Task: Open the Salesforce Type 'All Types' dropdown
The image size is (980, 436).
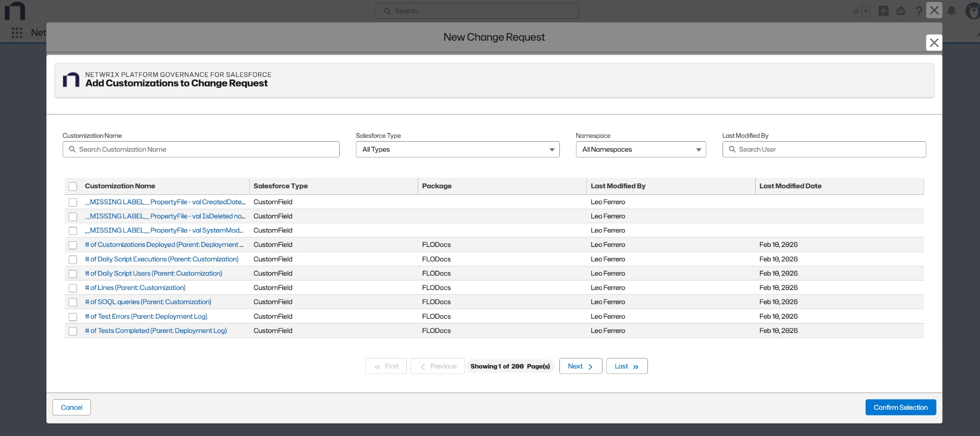Action: 457,149
